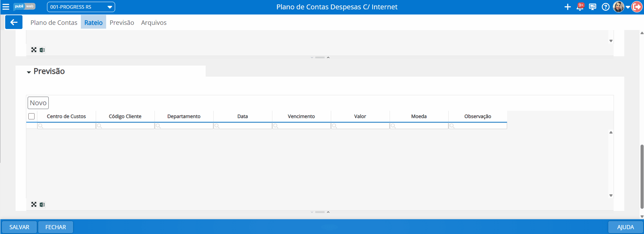Open the user avatar dropdown arrow
This screenshot has width=644, height=234.
(628, 7)
